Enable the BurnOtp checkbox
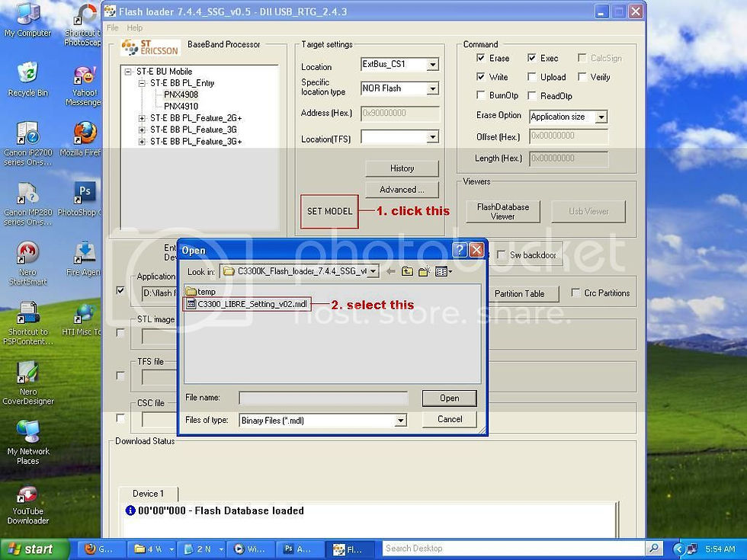Image resolution: width=747 pixels, height=560 pixels. pos(480,94)
